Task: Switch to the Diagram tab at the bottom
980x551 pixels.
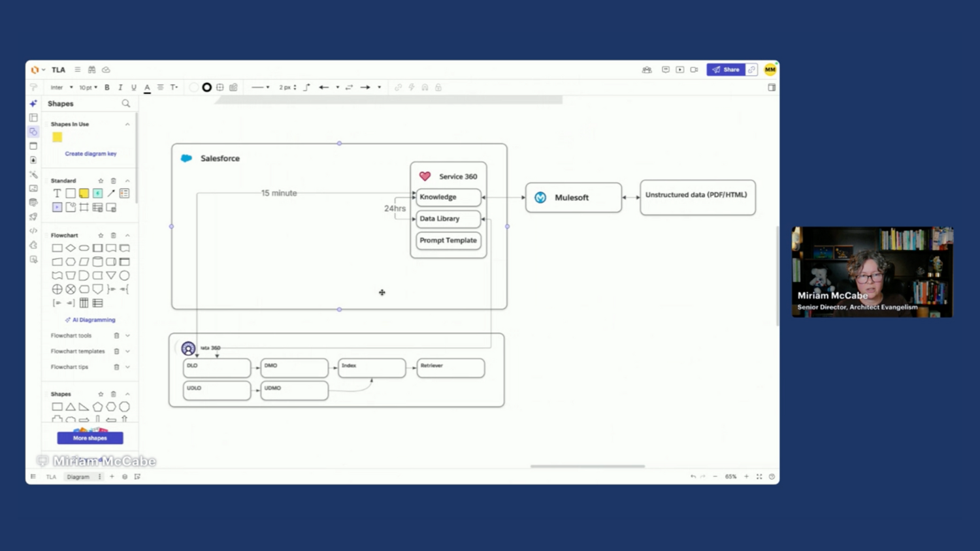Action: (78, 477)
